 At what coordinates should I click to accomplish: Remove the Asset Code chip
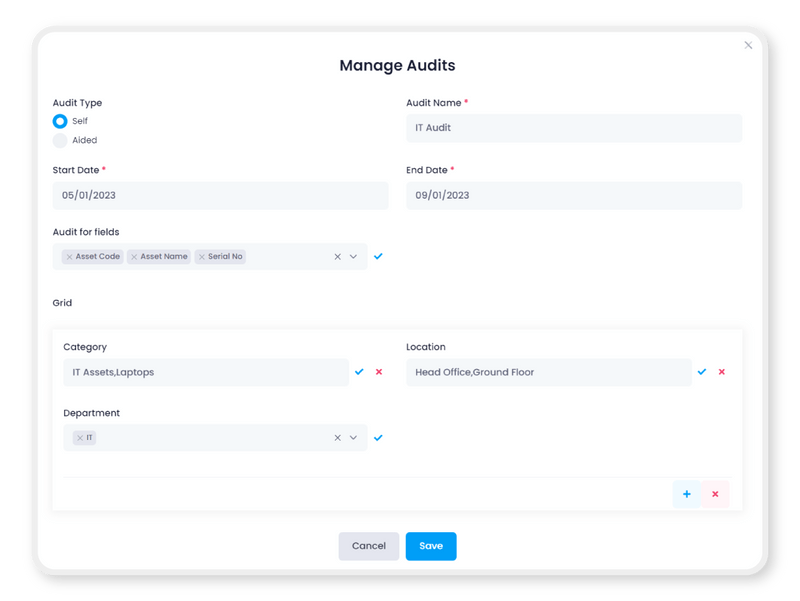[69, 256]
